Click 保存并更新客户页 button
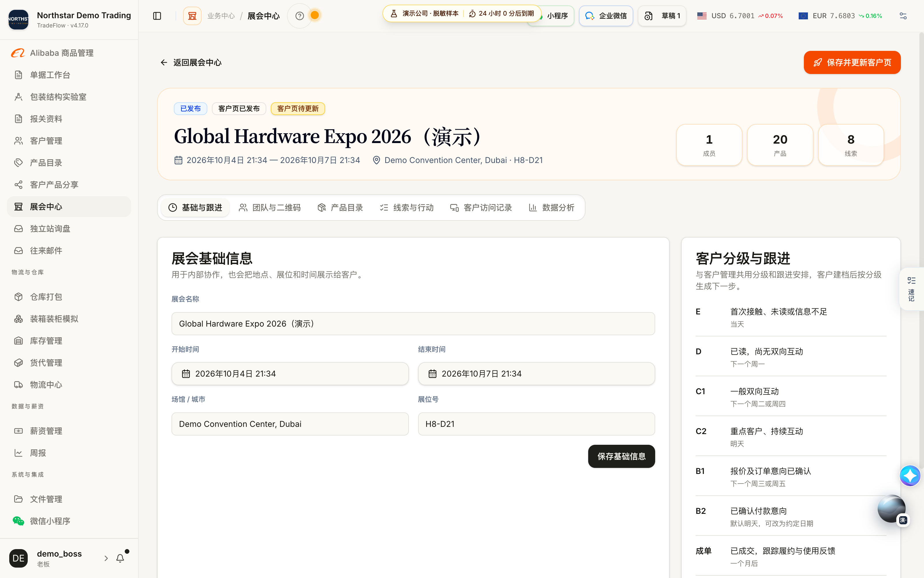 [x=852, y=62]
